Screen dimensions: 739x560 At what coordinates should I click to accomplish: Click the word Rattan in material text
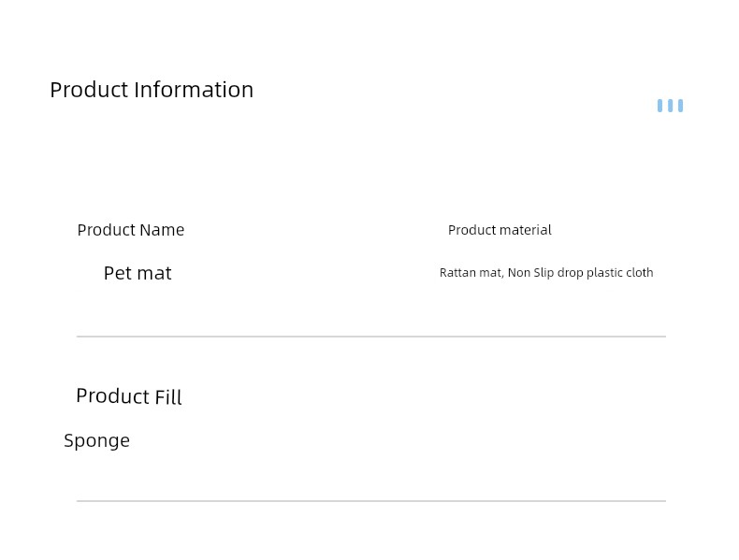point(457,273)
